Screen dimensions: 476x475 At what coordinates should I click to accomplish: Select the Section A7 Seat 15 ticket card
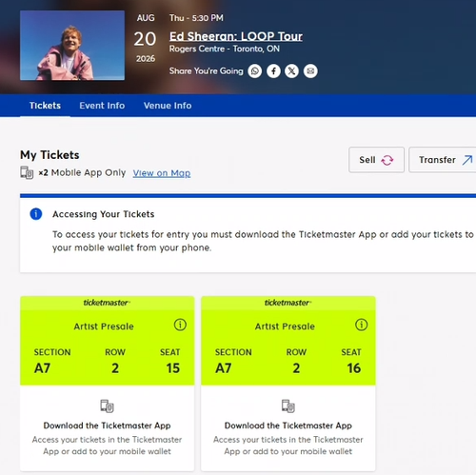click(108, 384)
